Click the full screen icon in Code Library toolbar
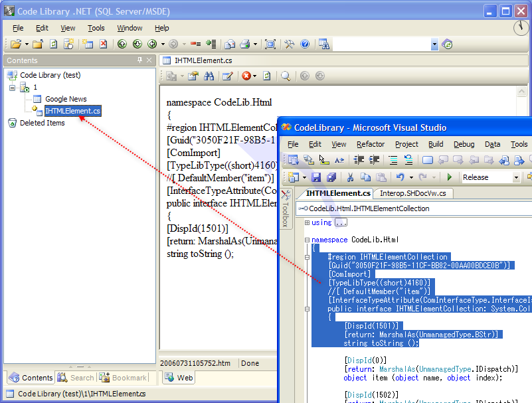The image size is (532, 403). [270, 44]
